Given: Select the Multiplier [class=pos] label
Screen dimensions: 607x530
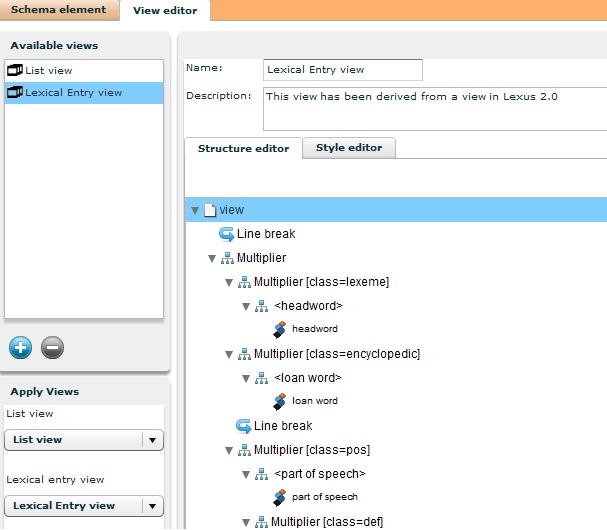Looking at the screenshot, I should coord(312,450).
